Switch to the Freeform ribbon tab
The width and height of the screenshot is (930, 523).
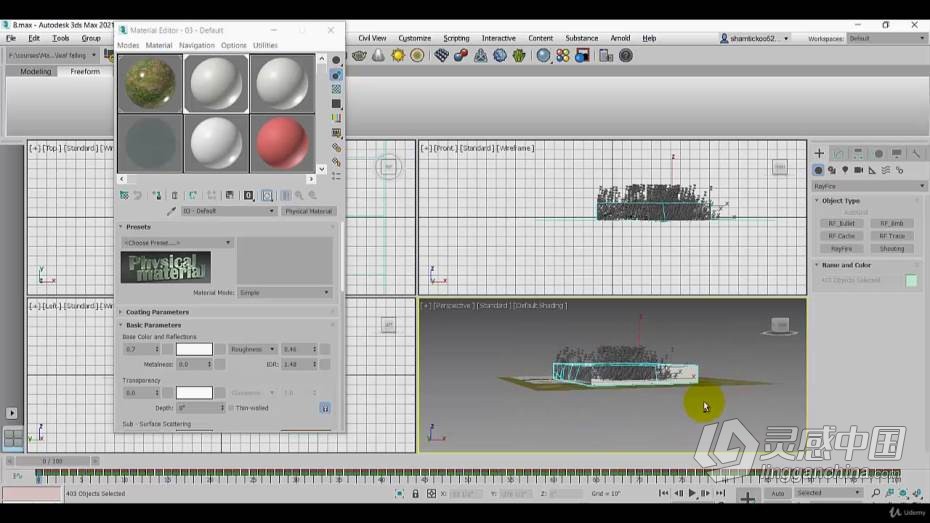pyautogui.click(x=85, y=71)
